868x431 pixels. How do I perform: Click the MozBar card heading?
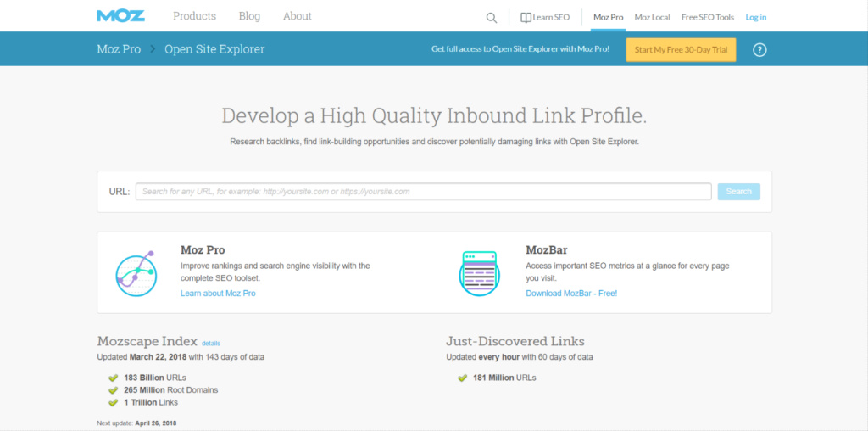point(547,249)
